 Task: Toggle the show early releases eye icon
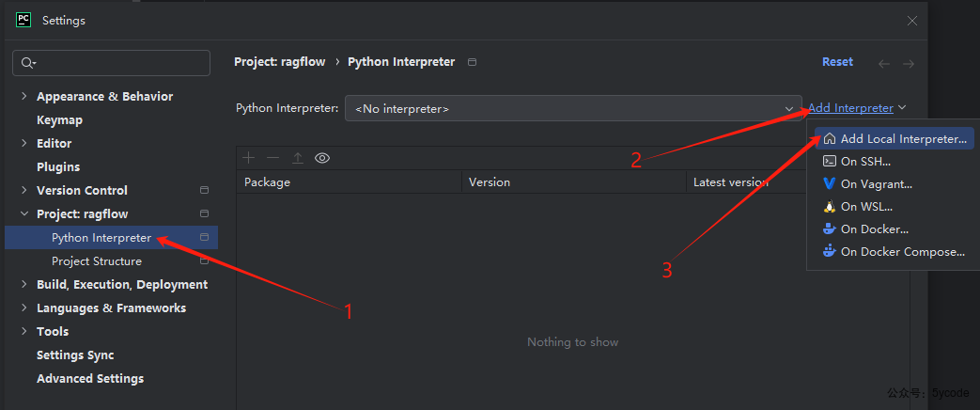pyautogui.click(x=322, y=158)
